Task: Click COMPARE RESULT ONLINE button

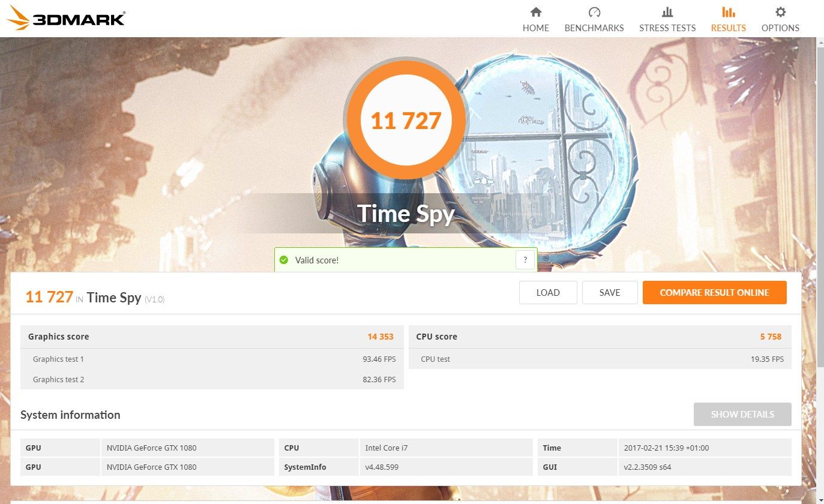Action: (x=714, y=292)
